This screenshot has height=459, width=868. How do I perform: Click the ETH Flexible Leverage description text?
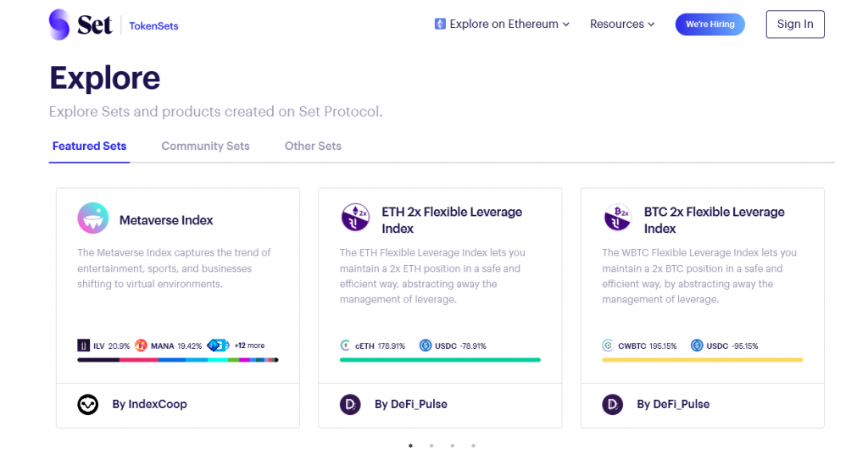pos(432,276)
